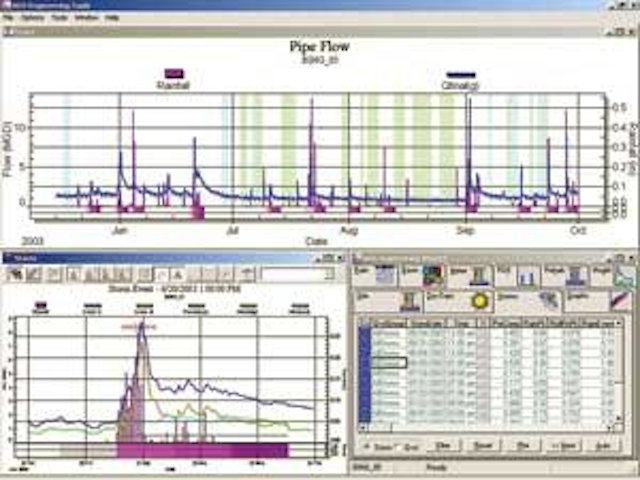
Task: Click the 'Ready' status bar text
Action: (x=437, y=467)
